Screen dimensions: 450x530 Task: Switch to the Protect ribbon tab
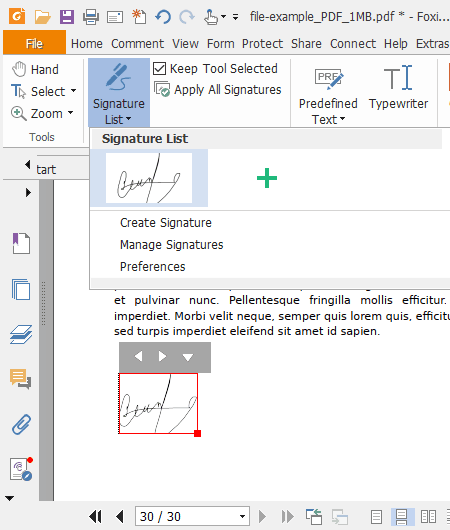tap(262, 44)
